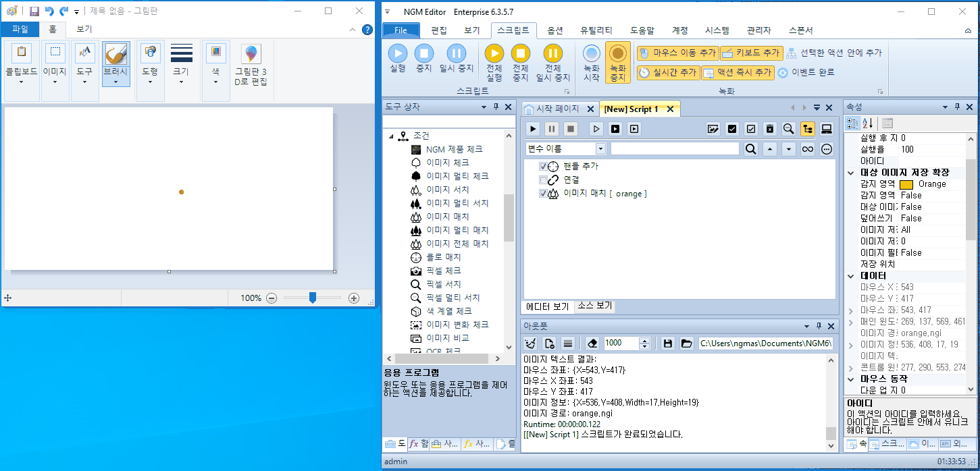Click the Paint zoom slider handle
This screenshot has height=471, width=980.
(312, 298)
